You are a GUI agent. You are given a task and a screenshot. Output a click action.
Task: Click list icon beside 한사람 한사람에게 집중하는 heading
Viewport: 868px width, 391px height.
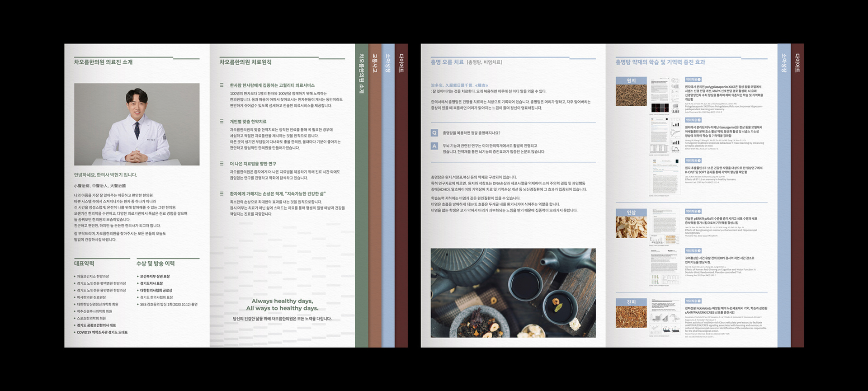[x=222, y=85]
